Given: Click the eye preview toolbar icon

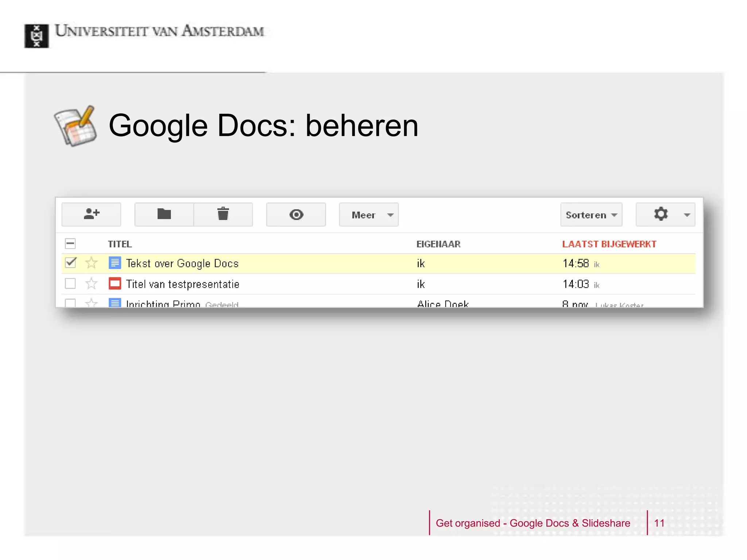Looking at the screenshot, I should (x=296, y=214).
